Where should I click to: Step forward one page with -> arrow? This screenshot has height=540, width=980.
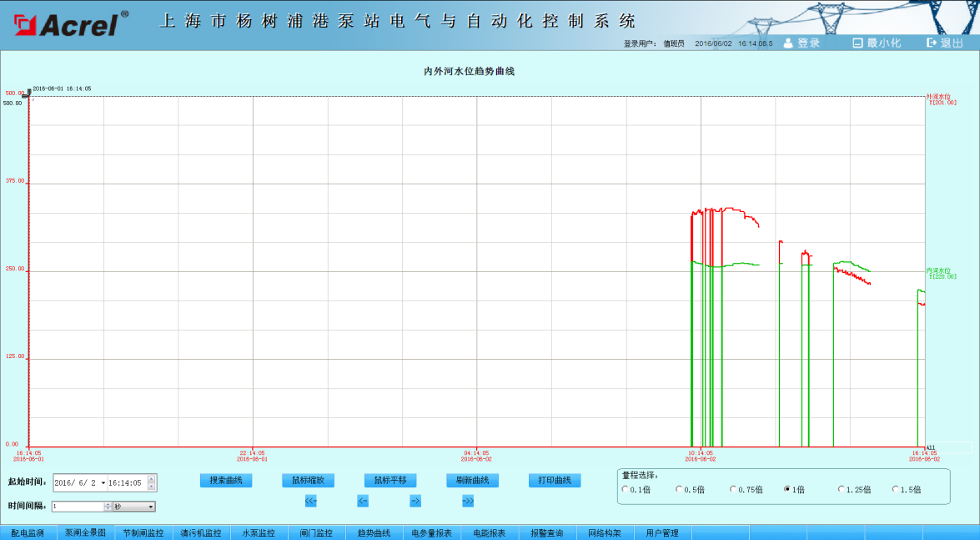[415, 501]
